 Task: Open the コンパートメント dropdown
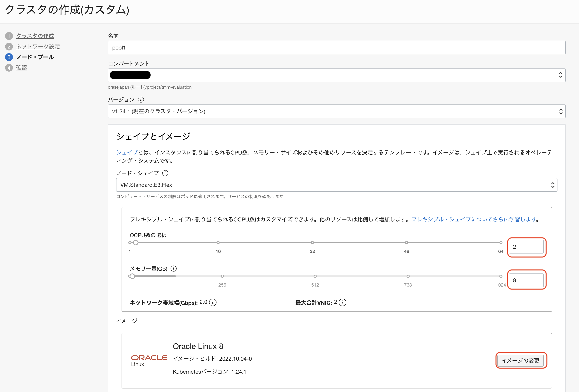pos(336,75)
